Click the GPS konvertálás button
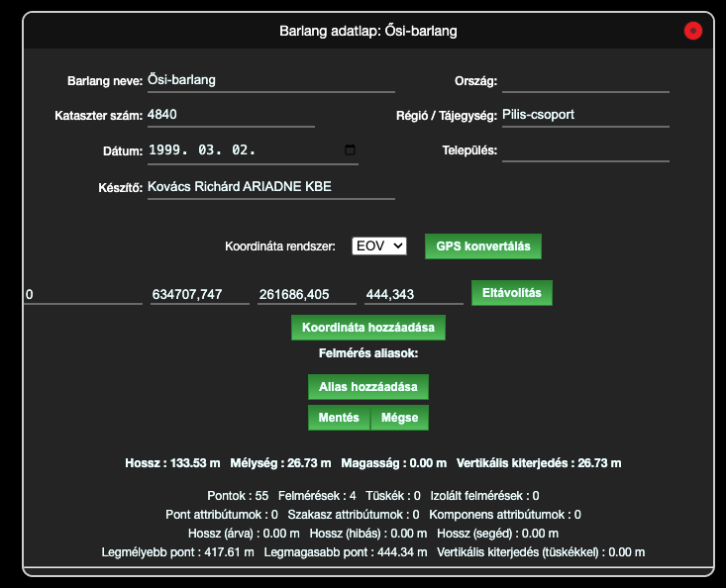The height and width of the screenshot is (588, 726). [x=482, y=245]
